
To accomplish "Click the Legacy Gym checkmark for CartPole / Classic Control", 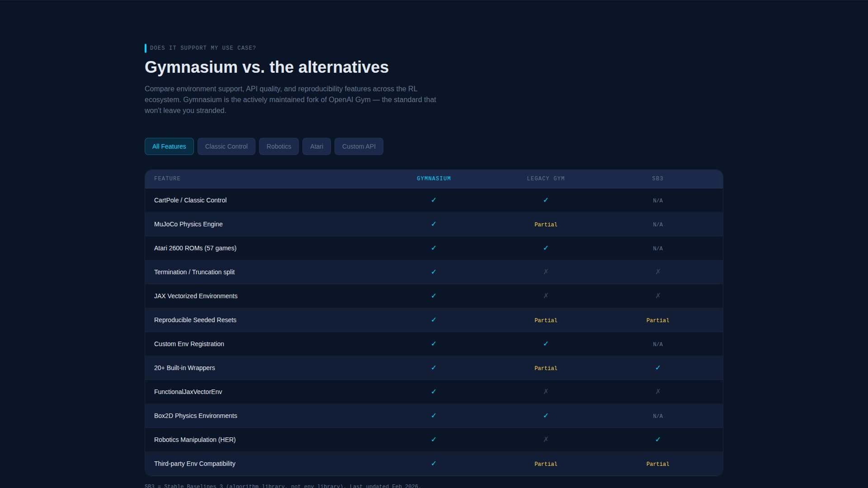I will point(546,200).
